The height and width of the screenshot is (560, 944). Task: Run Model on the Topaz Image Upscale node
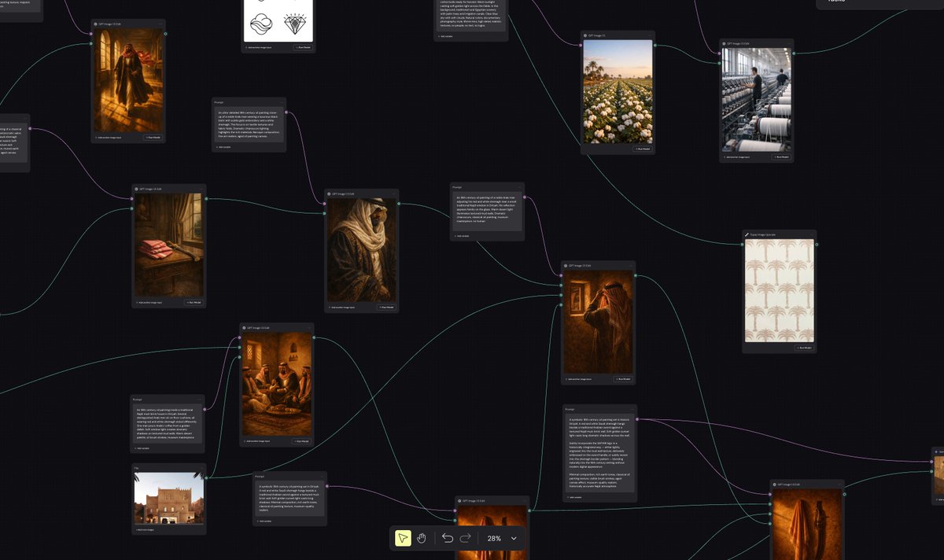pos(804,347)
